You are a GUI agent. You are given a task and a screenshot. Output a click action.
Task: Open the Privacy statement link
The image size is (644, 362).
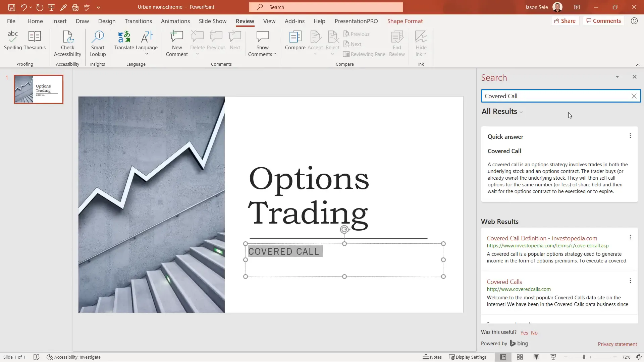[x=617, y=344]
